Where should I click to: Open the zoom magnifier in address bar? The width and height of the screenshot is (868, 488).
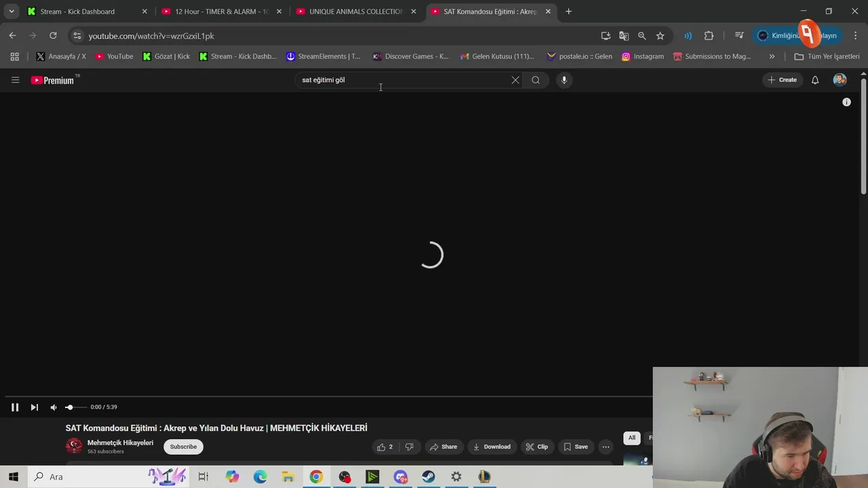pos(642,36)
